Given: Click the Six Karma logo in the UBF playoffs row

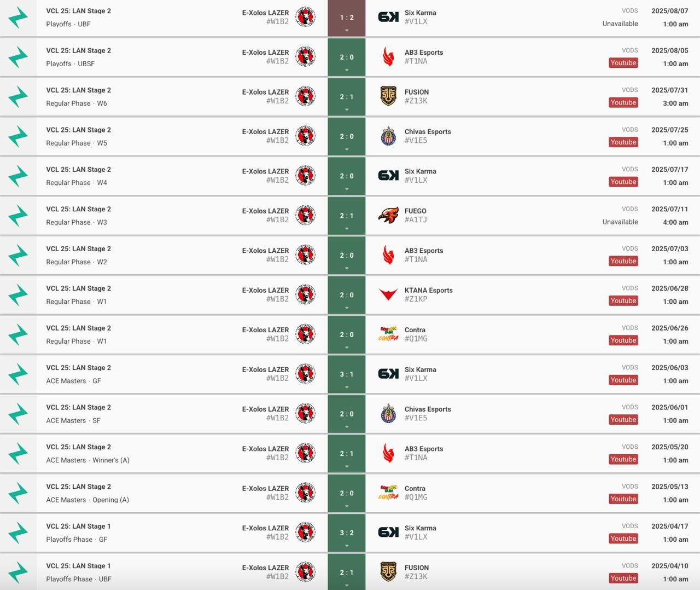Looking at the screenshot, I should click(x=388, y=17).
